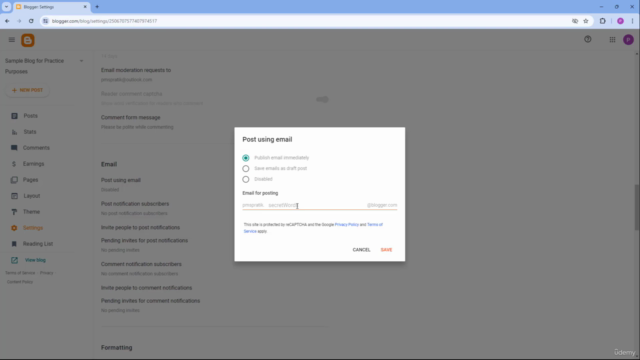Open the browser extensions icon

(602, 21)
